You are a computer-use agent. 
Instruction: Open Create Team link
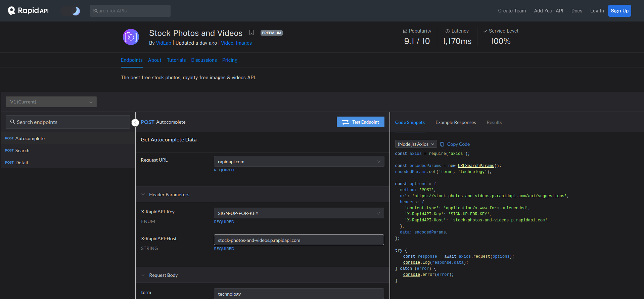tap(512, 11)
